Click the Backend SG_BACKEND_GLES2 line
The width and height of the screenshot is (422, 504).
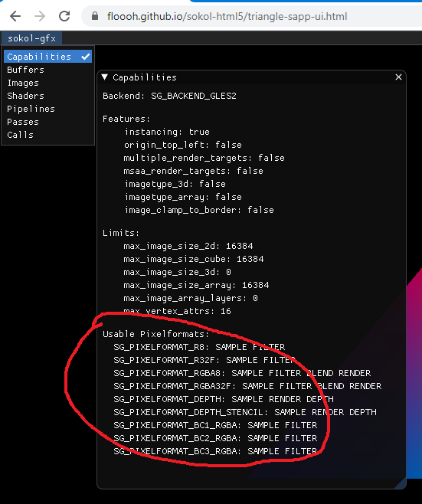tap(170, 96)
